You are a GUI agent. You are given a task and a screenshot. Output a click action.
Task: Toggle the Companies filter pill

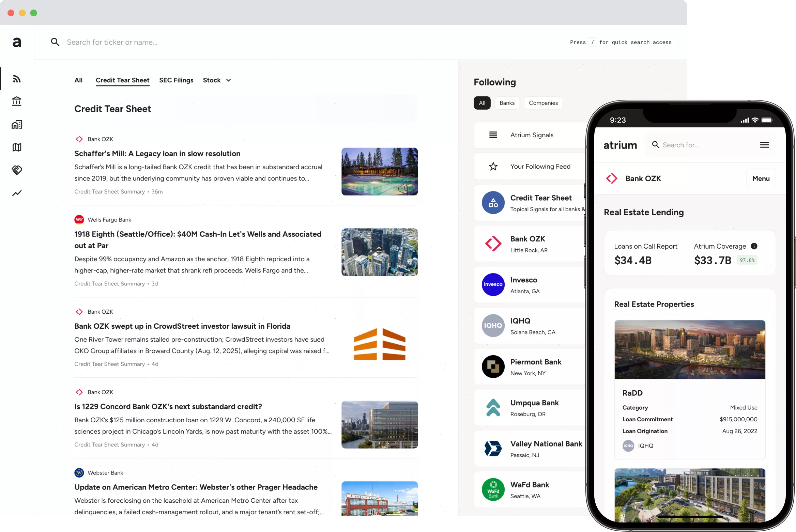pos(543,103)
